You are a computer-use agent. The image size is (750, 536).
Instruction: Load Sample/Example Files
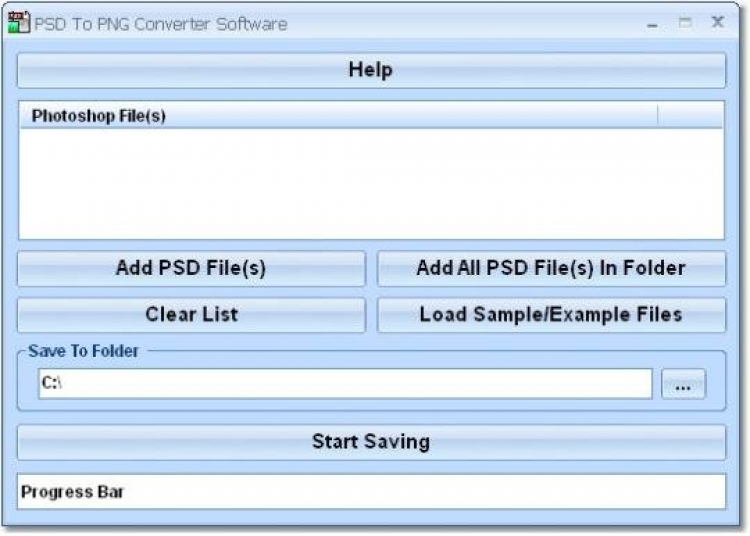[551, 315]
